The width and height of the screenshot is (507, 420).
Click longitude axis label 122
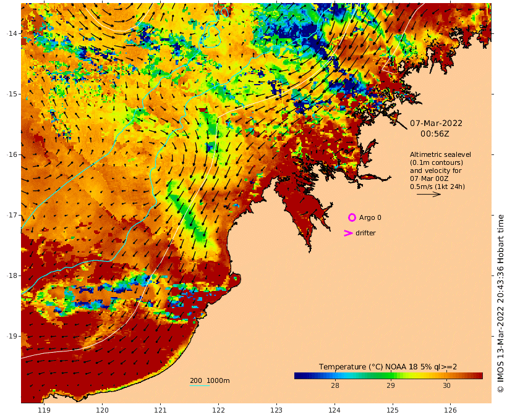click(219, 410)
